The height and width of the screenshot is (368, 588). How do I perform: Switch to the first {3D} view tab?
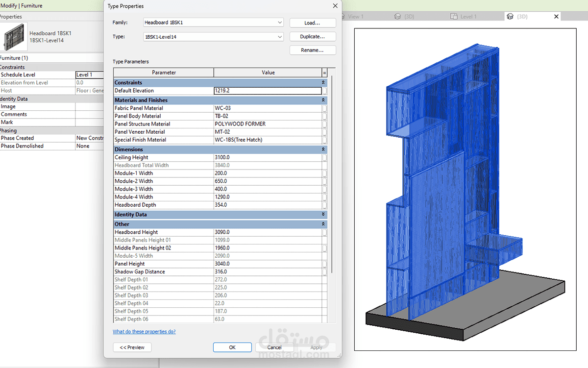(x=409, y=17)
